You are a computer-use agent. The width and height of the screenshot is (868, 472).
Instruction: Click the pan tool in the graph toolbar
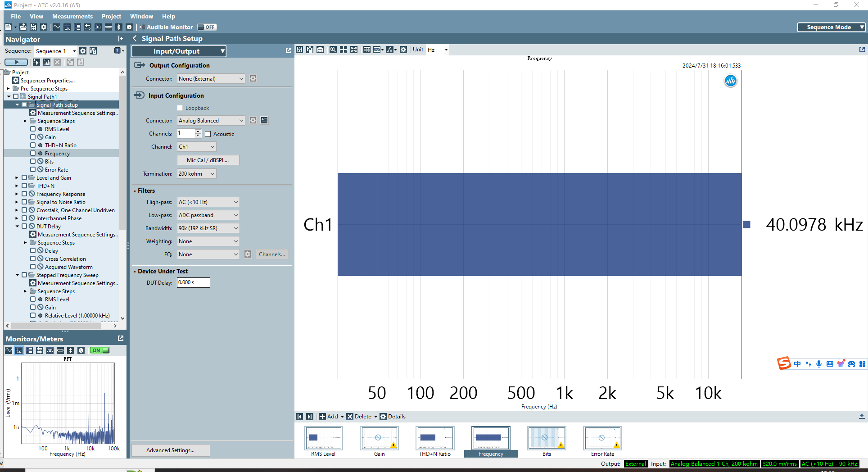click(x=343, y=50)
